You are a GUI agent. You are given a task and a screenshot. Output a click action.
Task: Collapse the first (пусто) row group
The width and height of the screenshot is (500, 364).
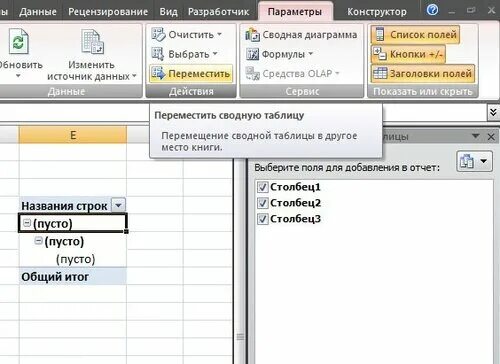pyautogui.click(x=27, y=223)
